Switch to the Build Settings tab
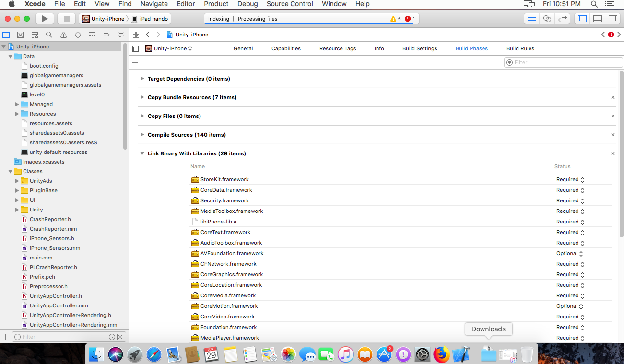 pos(419,48)
